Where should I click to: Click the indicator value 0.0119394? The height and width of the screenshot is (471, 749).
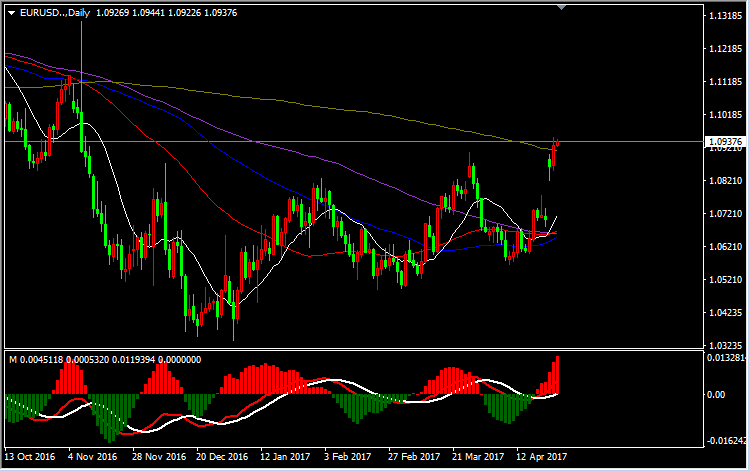point(133,360)
